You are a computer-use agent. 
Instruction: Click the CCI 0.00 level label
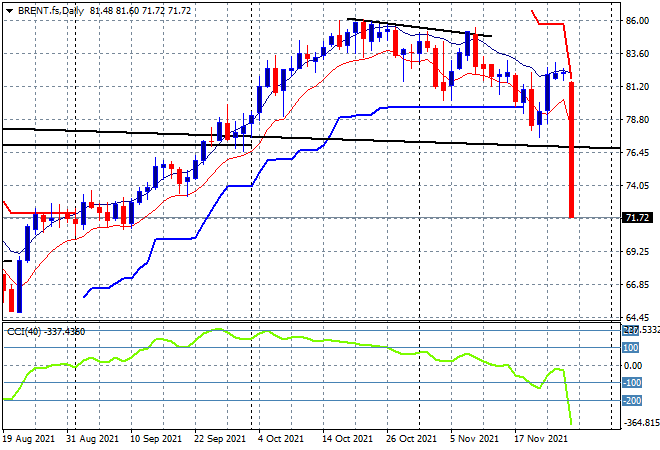633,366
